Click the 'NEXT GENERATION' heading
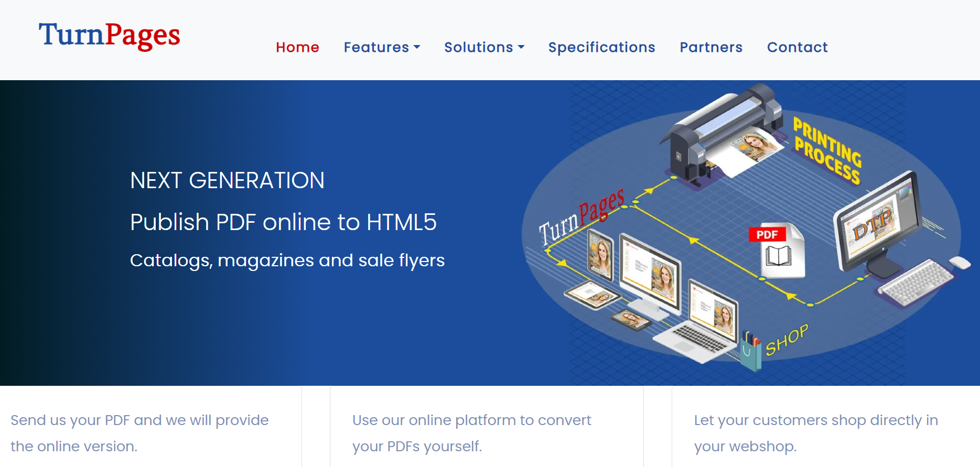 (227, 180)
